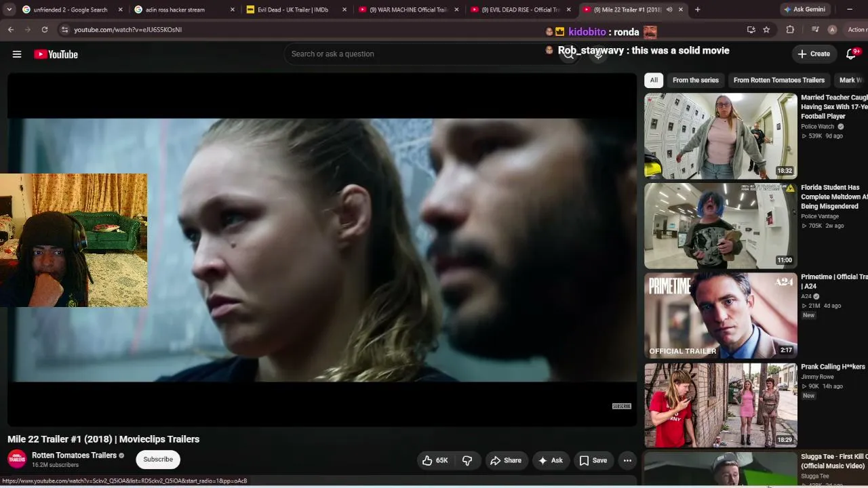
Task: Close the WAR MACHINE Official Trailer tab
Action: [456, 9]
